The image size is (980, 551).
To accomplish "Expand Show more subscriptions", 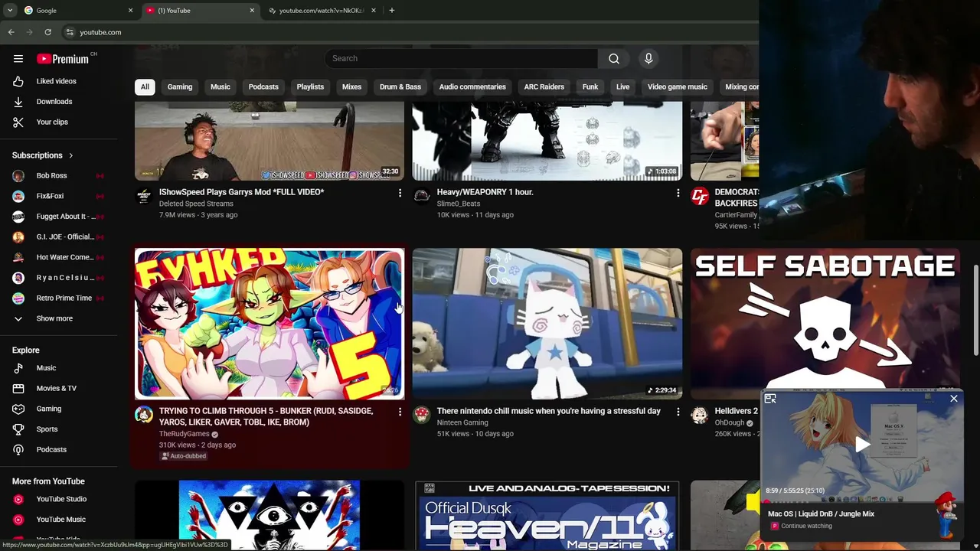I will (54, 318).
